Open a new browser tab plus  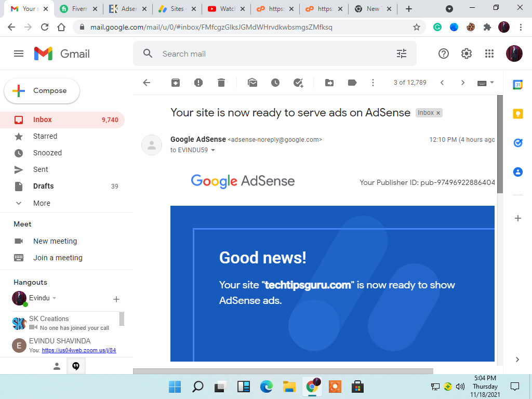point(409,9)
